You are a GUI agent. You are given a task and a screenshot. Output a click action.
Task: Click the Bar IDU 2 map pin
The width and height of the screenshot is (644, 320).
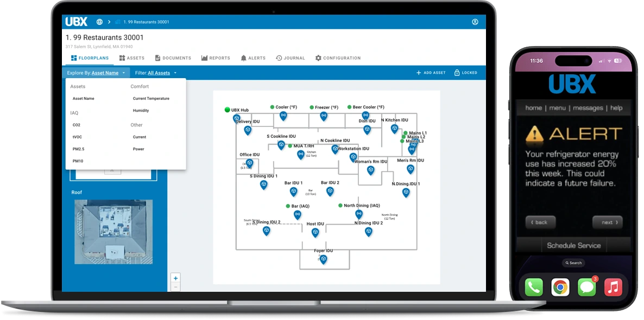pyautogui.click(x=330, y=191)
